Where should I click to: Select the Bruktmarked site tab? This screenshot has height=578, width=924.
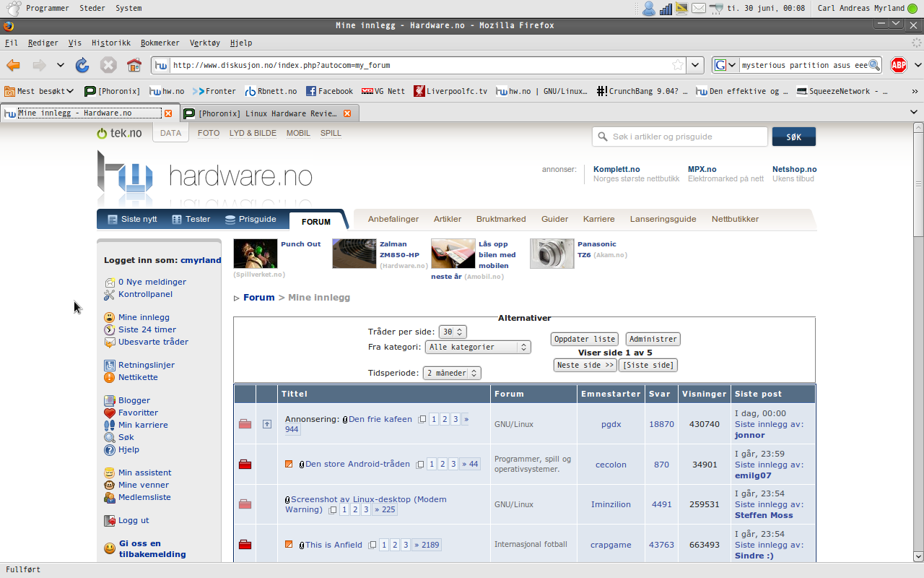click(501, 219)
